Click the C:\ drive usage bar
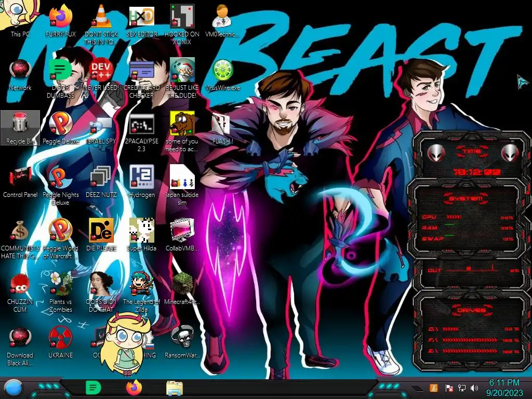Image resolution: width=532 pixels, height=399 pixels. pos(473,329)
